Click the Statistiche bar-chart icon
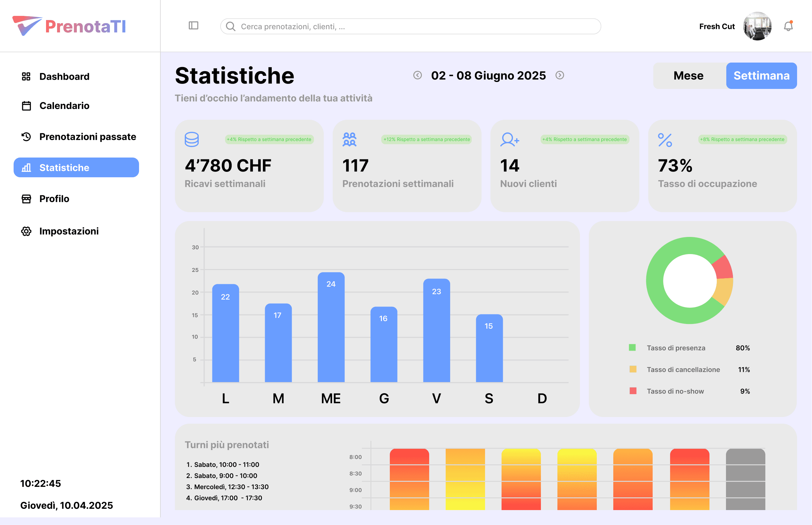 pos(26,167)
